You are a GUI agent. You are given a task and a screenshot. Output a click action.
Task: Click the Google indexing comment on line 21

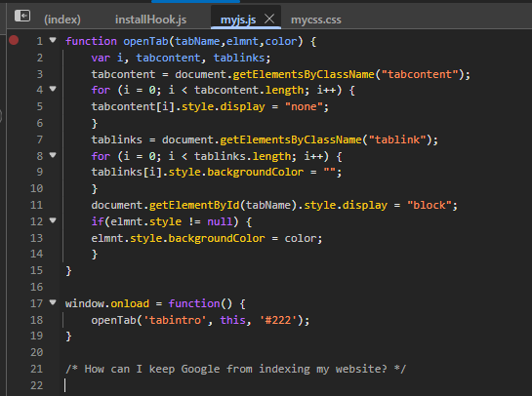coord(235,369)
